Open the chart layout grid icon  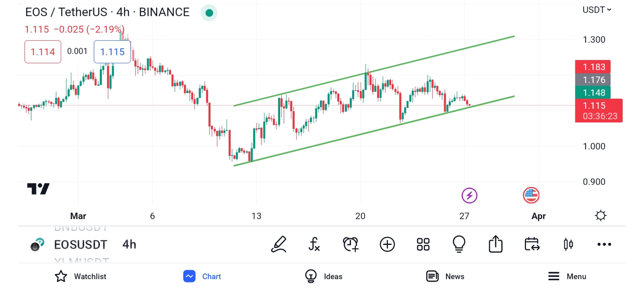tap(423, 245)
